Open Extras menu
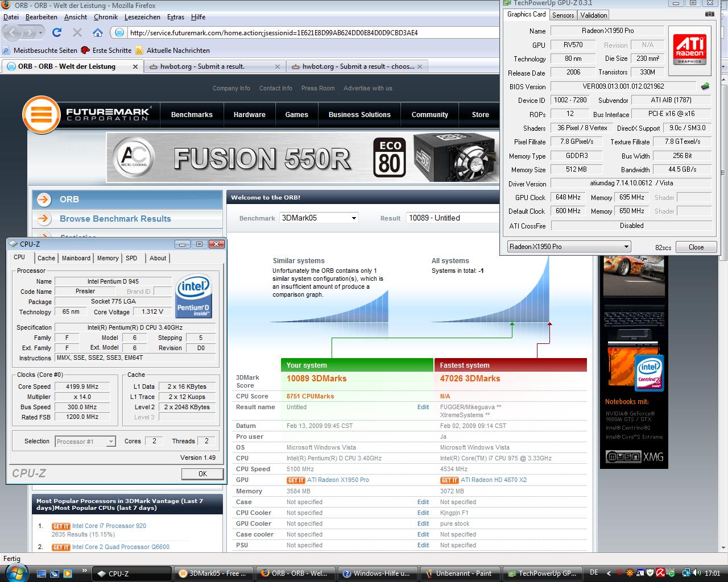The height and width of the screenshot is (582, 728). point(176,17)
